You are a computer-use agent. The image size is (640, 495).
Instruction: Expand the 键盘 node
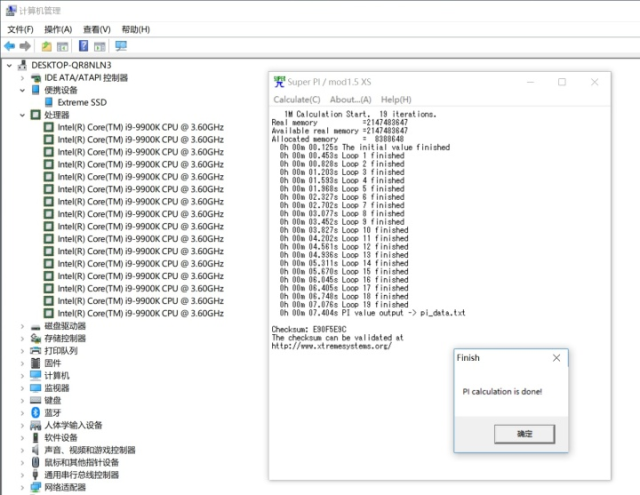(x=22, y=400)
